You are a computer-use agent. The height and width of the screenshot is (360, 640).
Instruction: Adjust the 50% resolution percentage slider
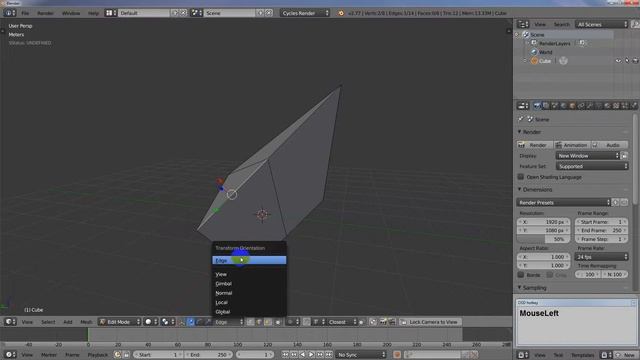[544, 239]
